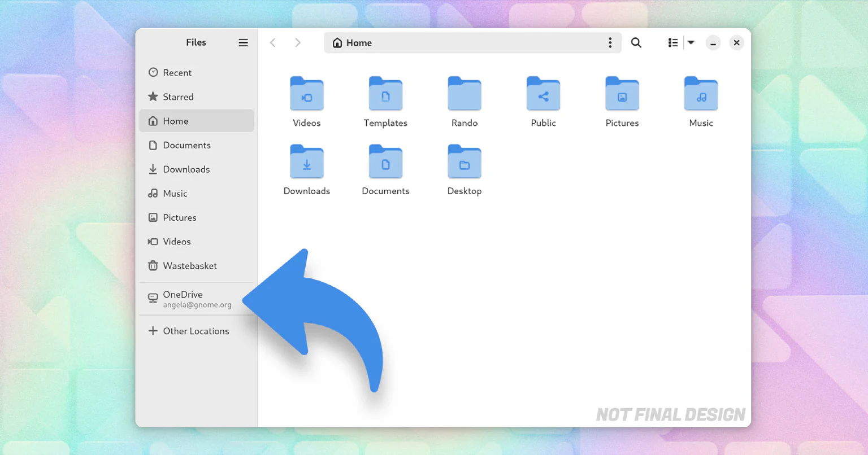
Task: Open Music in the sidebar
Action: [197, 194]
